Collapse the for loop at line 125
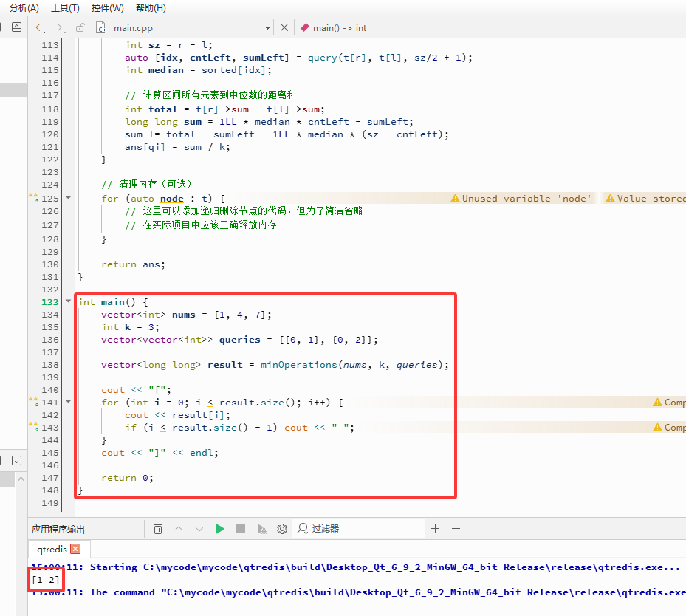Screen dimensions: 686x616 (68, 198)
